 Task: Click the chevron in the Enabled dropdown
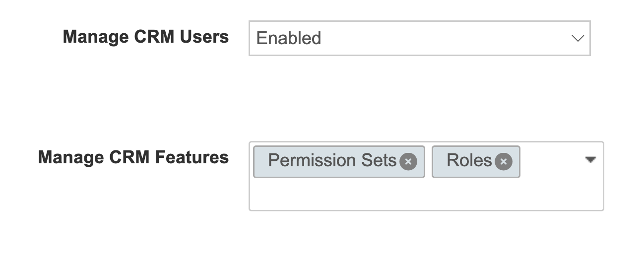(x=578, y=38)
